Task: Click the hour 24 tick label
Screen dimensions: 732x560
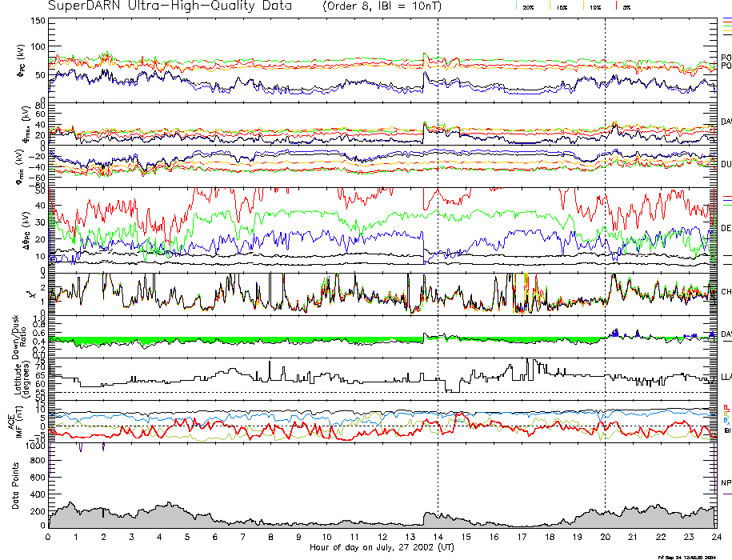Action: coord(715,538)
